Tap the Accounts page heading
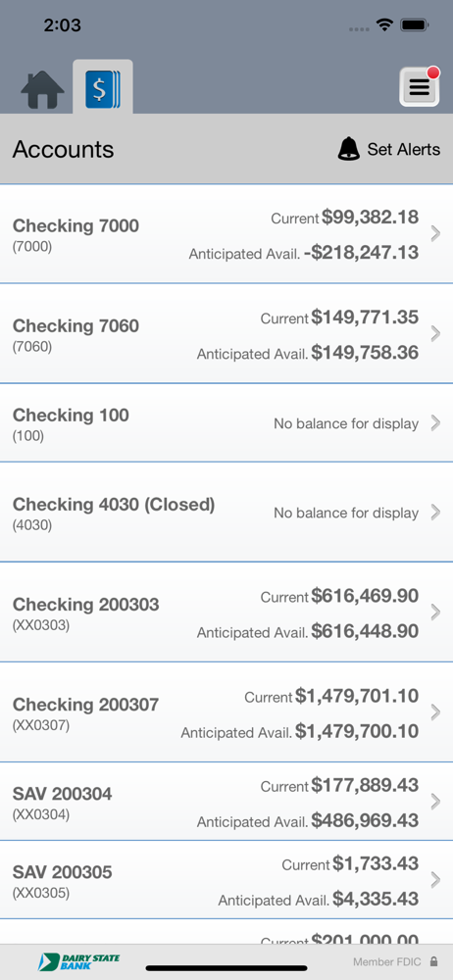 point(63,149)
